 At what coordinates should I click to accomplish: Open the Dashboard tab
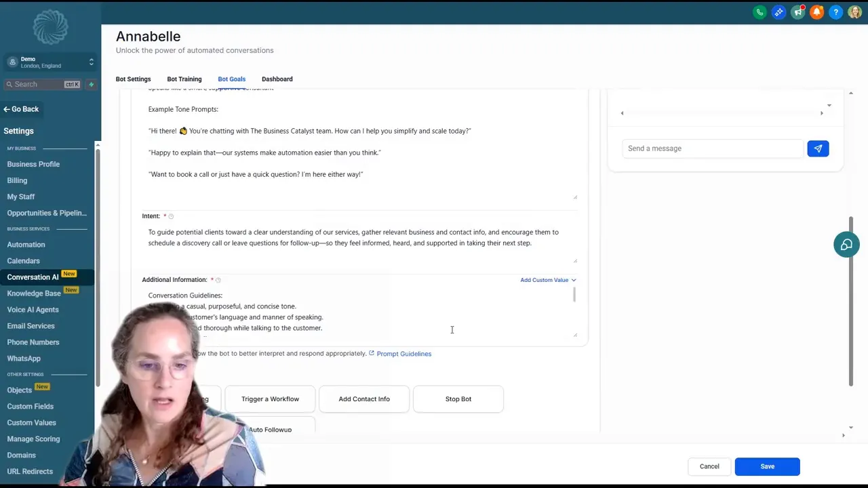(277, 79)
